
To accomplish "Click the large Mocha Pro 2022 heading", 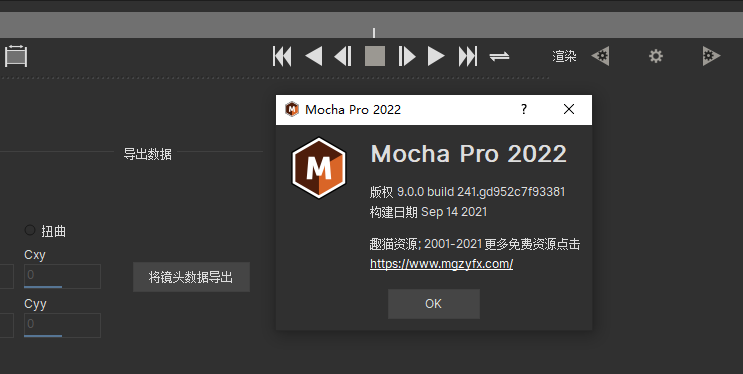I will coord(468,154).
